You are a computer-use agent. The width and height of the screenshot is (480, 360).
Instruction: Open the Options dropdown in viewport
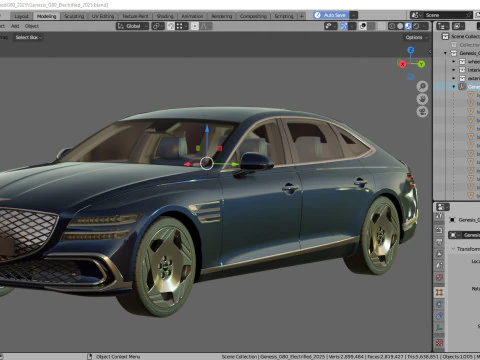(x=416, y=37)
